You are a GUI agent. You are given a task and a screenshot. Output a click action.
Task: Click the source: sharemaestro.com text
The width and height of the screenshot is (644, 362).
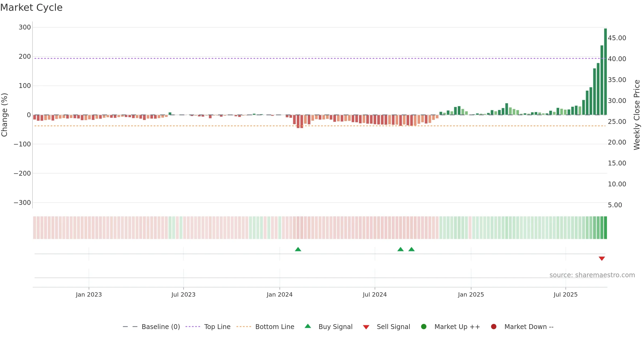[592, 275]
